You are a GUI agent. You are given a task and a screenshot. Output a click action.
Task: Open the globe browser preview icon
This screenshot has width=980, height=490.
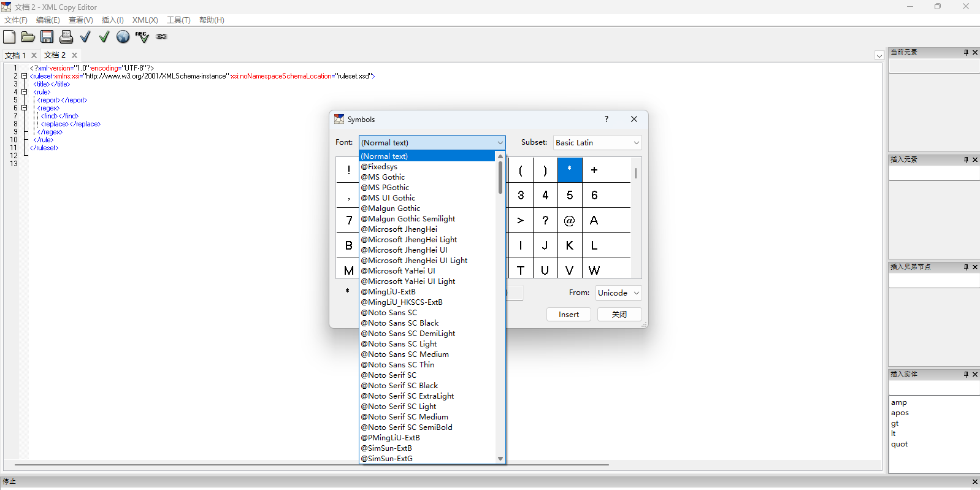point(123,37)
